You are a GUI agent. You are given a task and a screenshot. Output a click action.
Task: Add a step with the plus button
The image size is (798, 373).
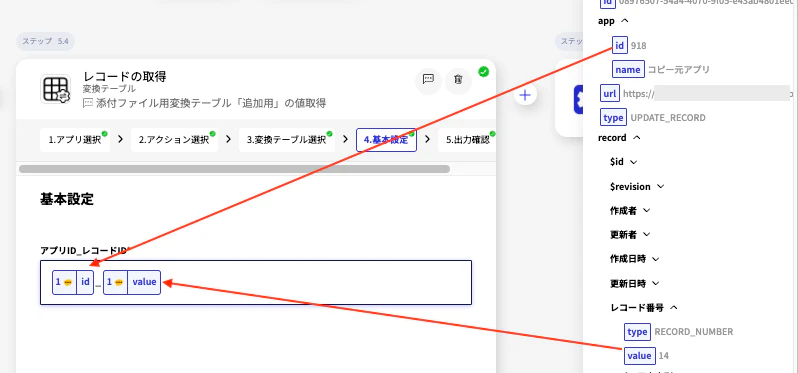coord(525,95)
